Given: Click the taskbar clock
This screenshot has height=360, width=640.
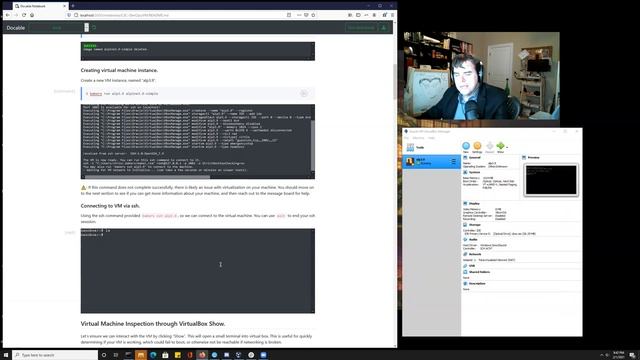Looking at the screenshot, I should coord(618,355).
